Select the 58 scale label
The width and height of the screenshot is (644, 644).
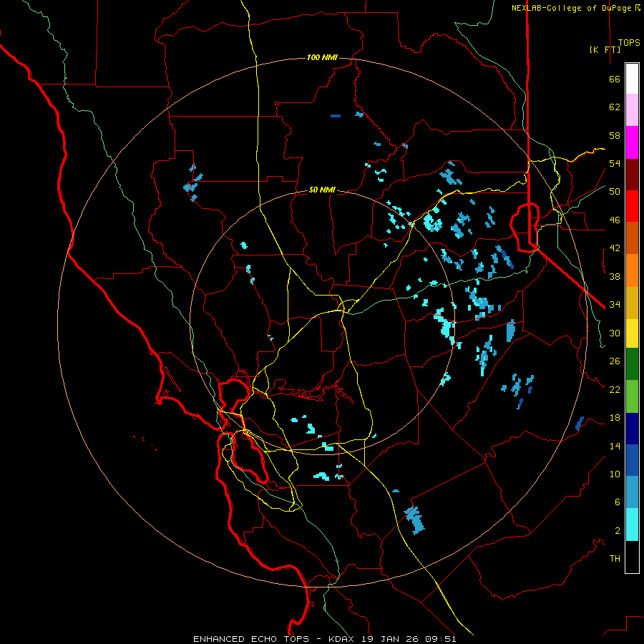pos(615,135)
